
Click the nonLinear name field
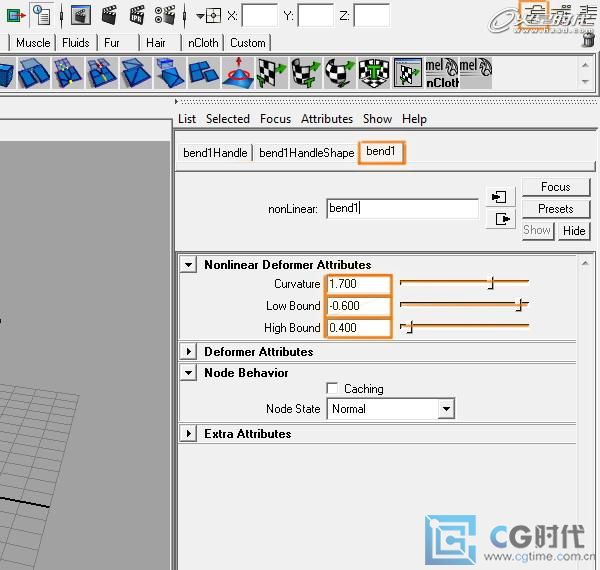click(x=402, y=208)
